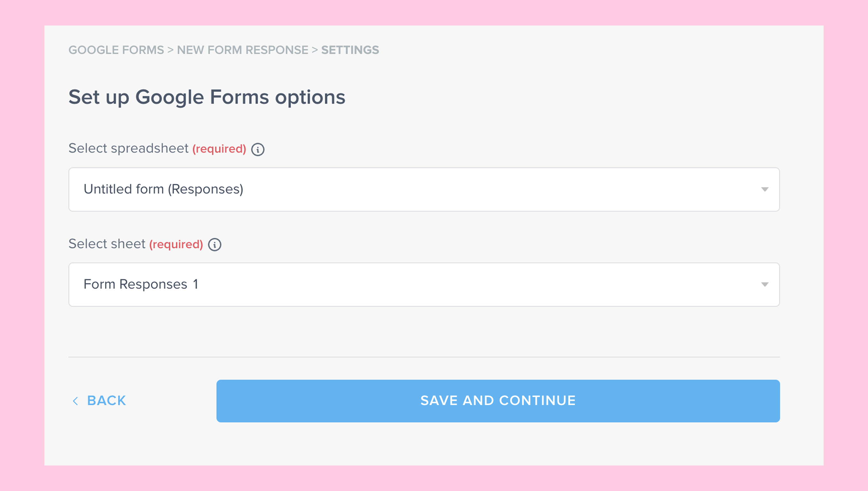The width and height of the screenshot is (868, 491).
Task: Click the Select sheet label text
Action: pos(107,244)
